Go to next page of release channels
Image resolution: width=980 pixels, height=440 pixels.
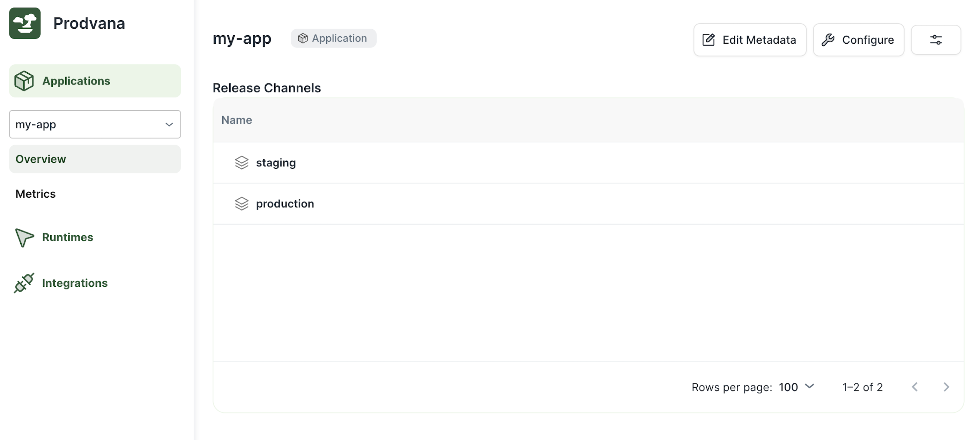pyautogui.click(x=946, y=387)
